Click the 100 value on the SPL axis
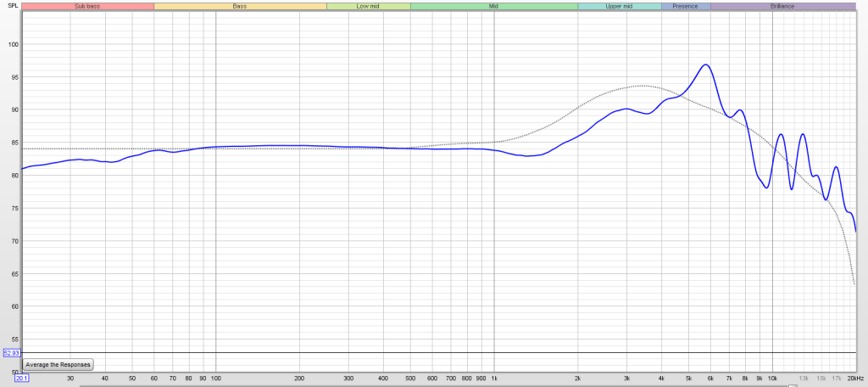868x387 pixels. click(11, 45)
